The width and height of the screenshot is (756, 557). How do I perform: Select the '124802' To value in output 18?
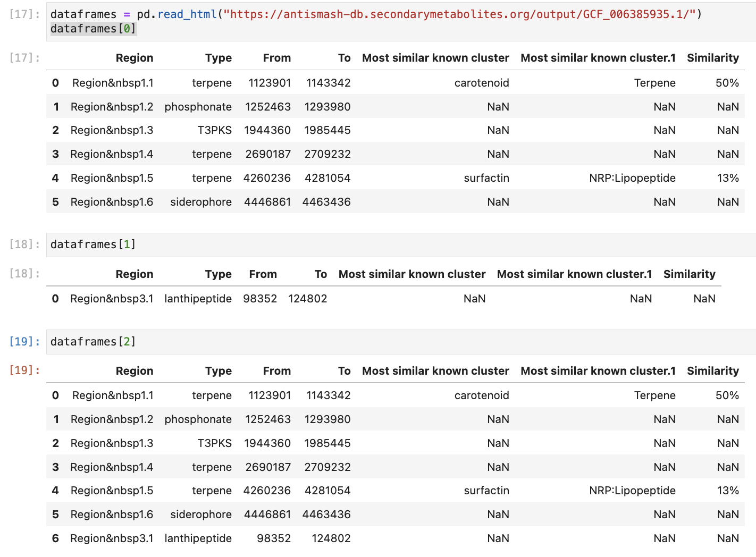point(308,299)
